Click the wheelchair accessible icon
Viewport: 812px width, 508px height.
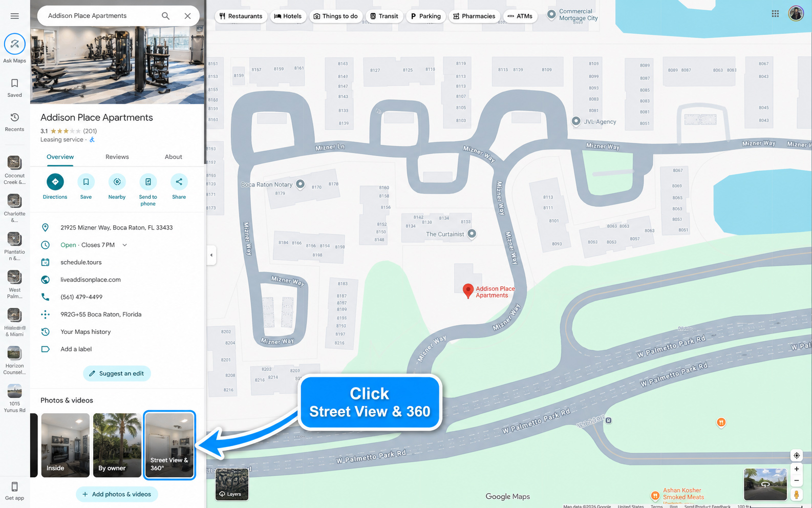point(92,140)
